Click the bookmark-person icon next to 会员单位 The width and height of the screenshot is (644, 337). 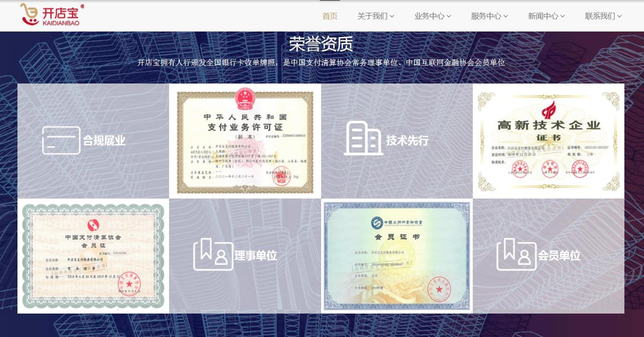[x=517, y=254]
